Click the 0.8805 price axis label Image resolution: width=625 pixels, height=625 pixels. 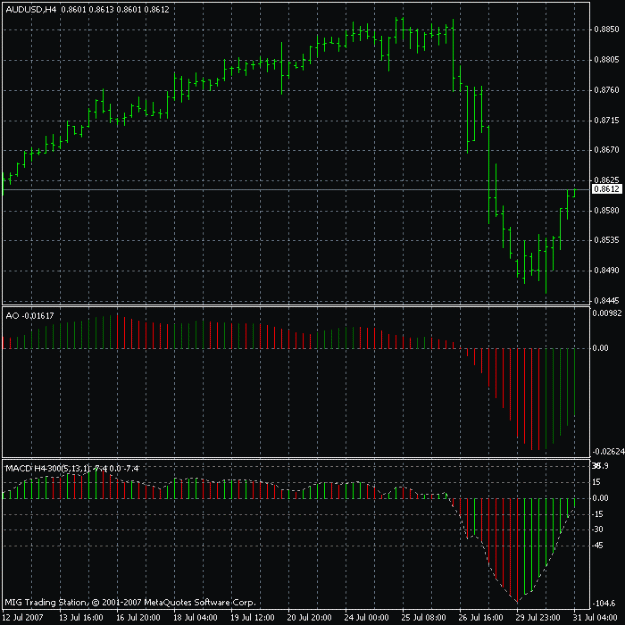606,60
